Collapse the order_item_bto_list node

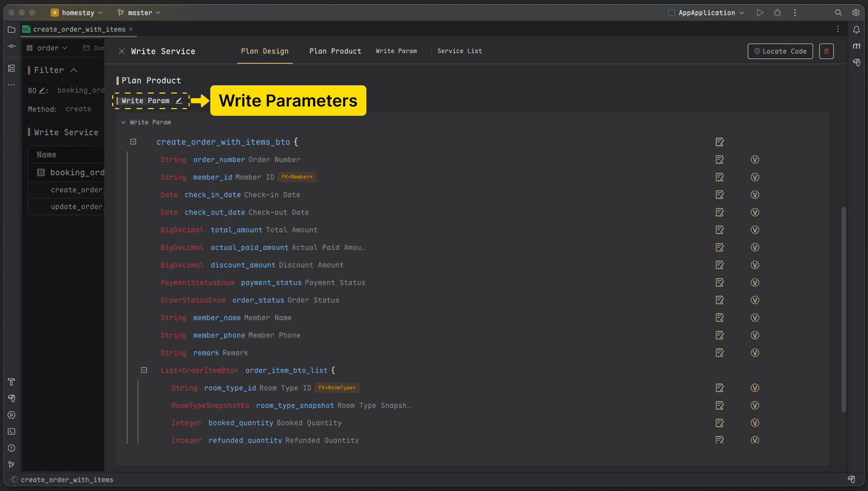(x=144, y=370)
